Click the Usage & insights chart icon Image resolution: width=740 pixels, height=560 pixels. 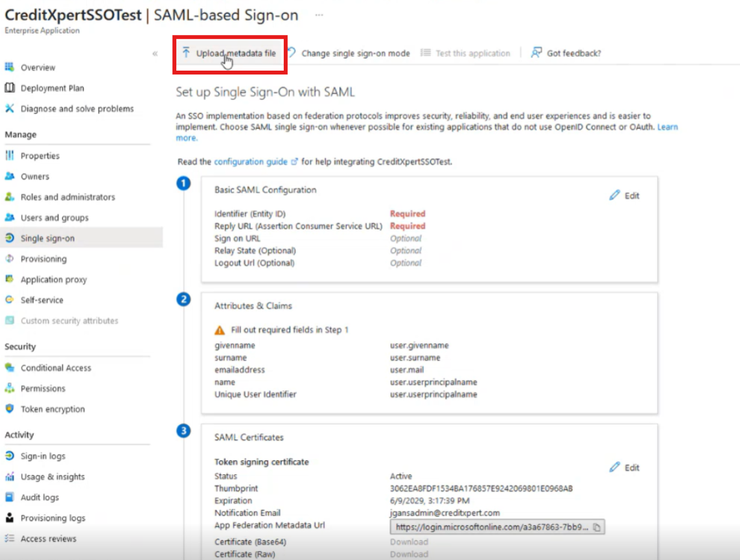click(x=10, y=476)
